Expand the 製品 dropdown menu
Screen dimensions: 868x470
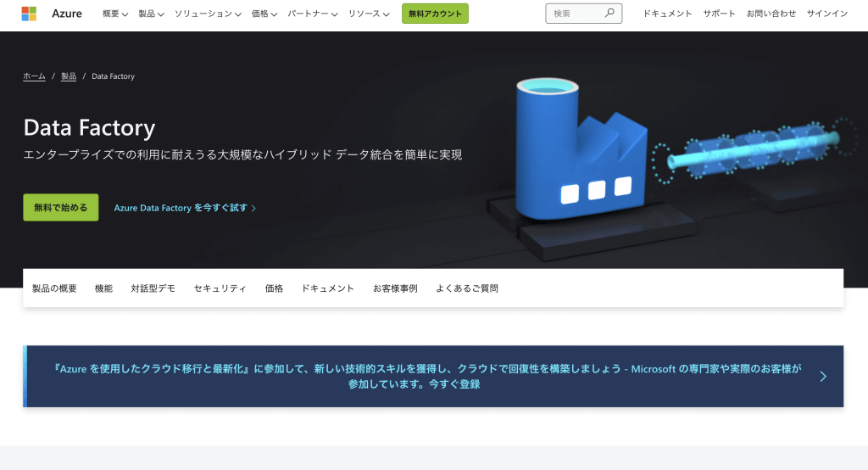tap(151, 14)
